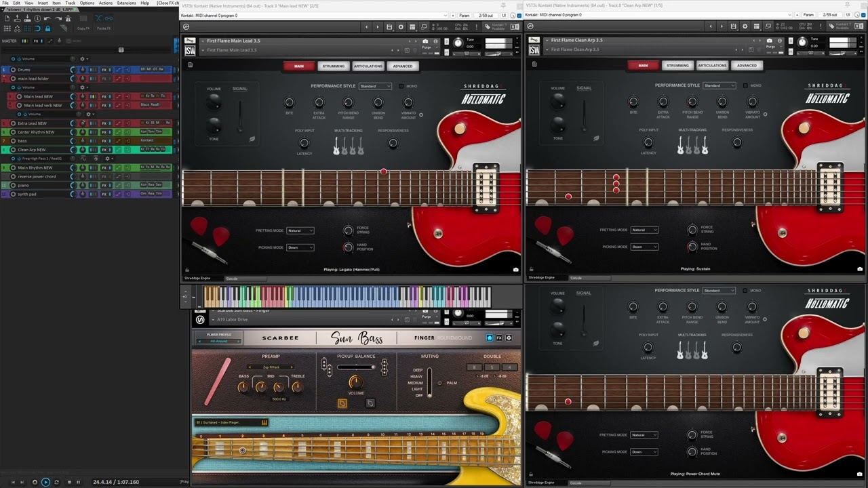The image size is (868, 488).
Task: Select the reverse power chord track name
Action: click(x=37, y=176)
